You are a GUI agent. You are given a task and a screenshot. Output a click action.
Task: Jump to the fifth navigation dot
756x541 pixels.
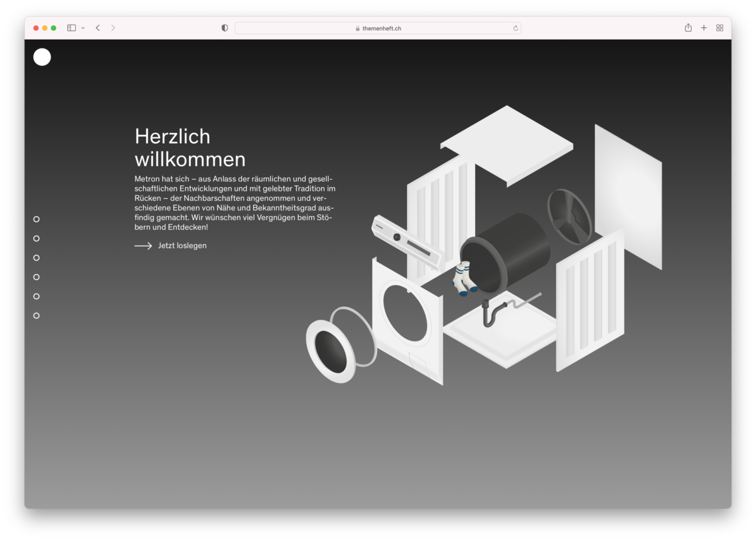point(37,296)
